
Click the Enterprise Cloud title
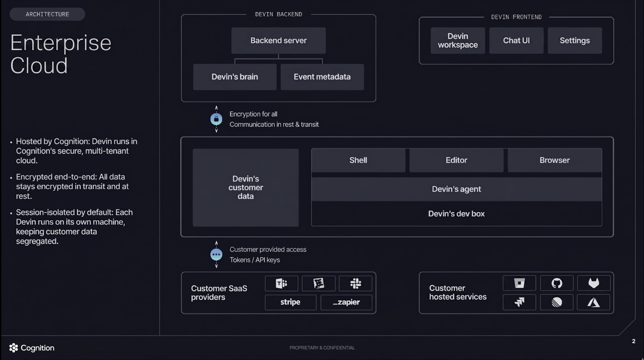click(x=61, y=53)
